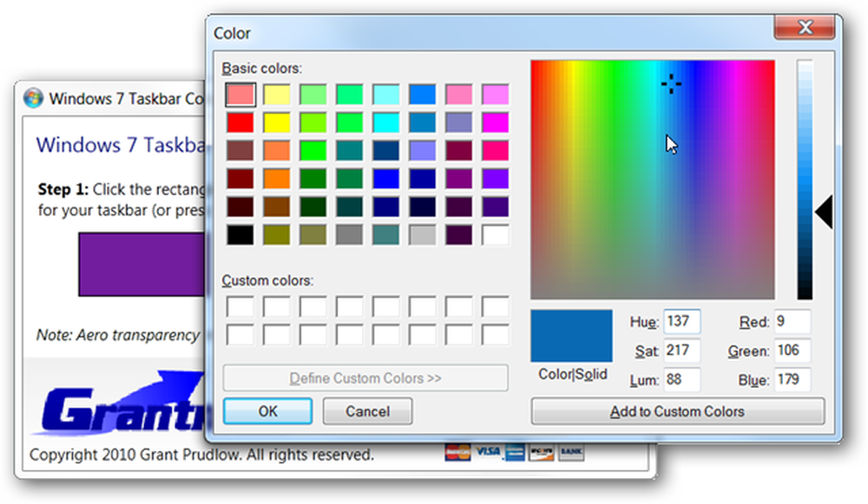Select the bright magenta basic color

click(x=496, y=122)
